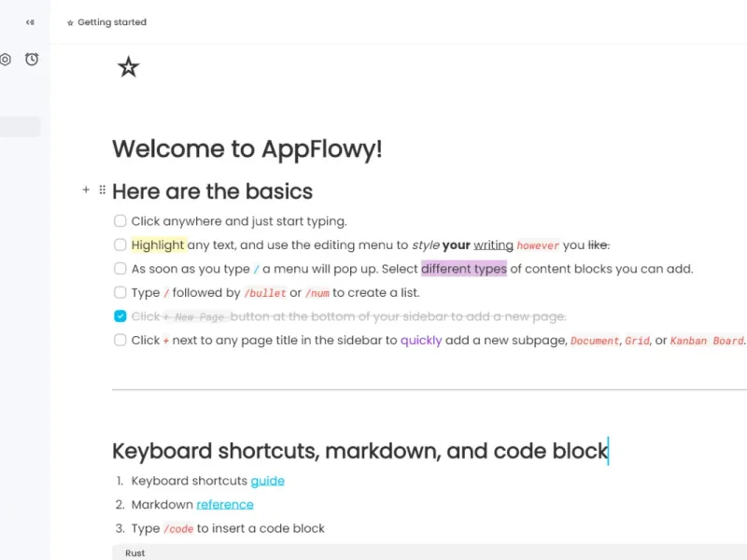Click the yellow highlighted word 'Highlight'

(158, 245)
